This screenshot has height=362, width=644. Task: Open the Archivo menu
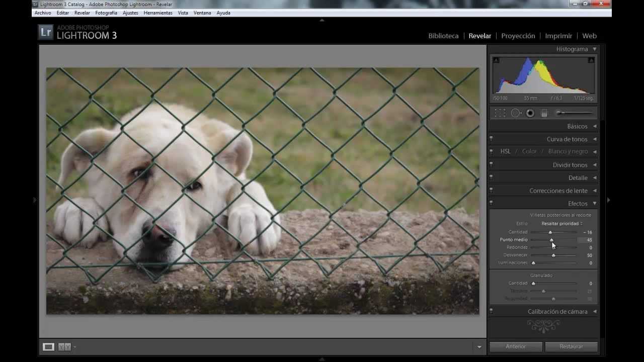coord(43,13)
